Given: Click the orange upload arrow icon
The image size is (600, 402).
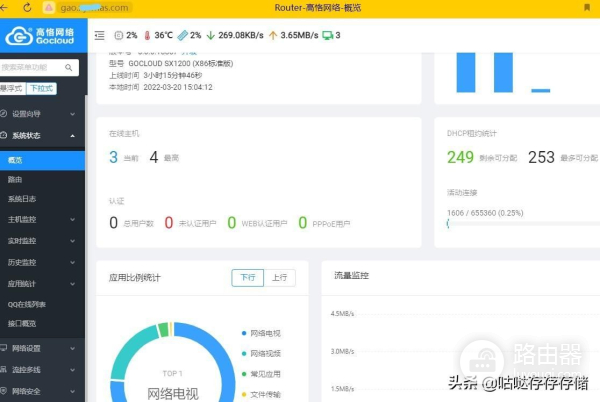Looking at the screenshot, I should click(273, 36).
